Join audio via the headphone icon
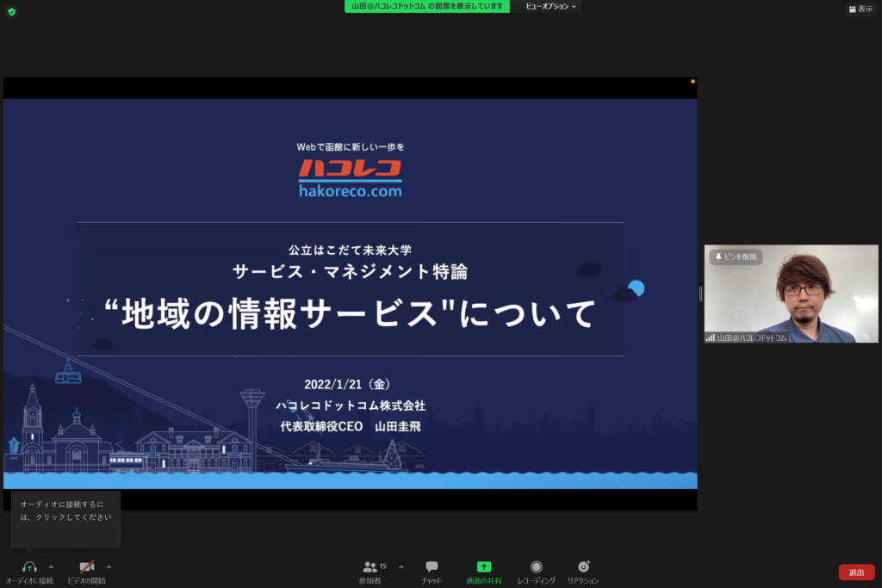 coord(29,566)
